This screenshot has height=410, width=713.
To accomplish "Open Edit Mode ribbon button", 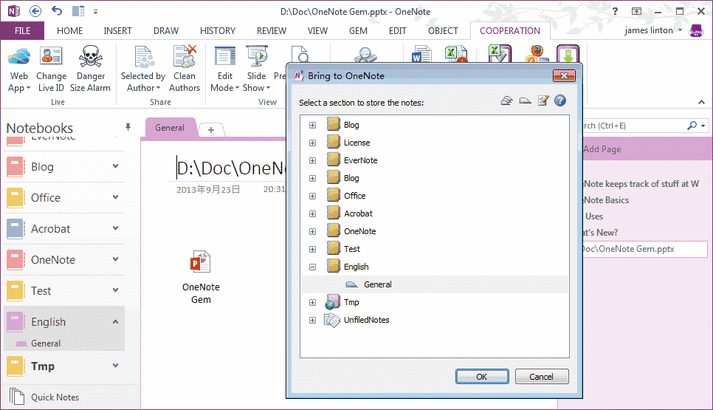I will [225, 69].
